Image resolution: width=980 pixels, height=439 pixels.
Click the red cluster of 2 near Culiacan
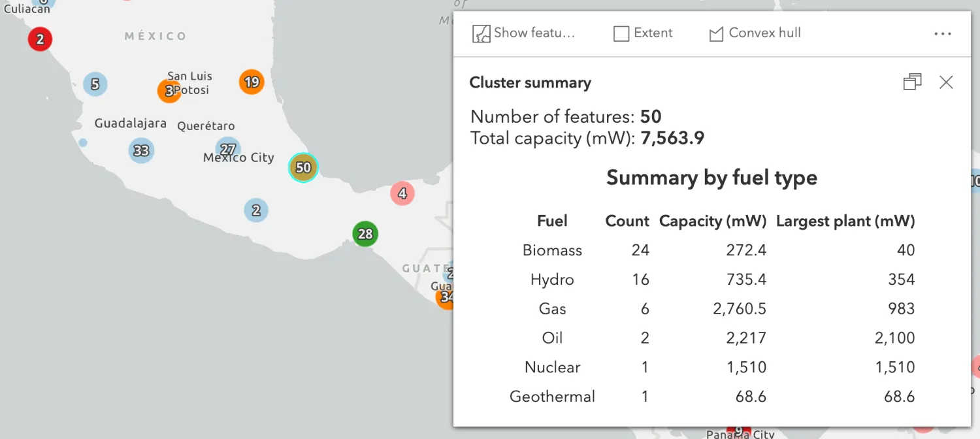(x=39, y=39)
